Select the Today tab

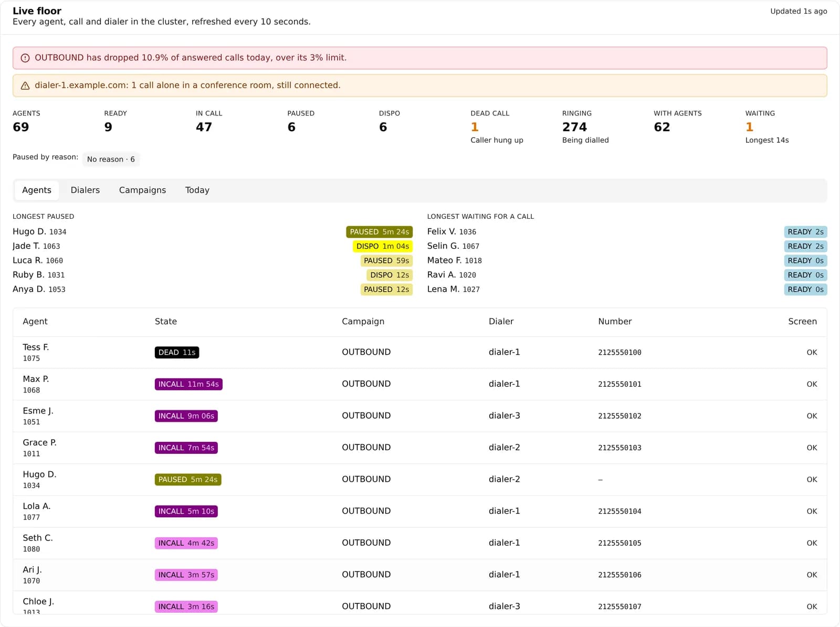point(197,190)
